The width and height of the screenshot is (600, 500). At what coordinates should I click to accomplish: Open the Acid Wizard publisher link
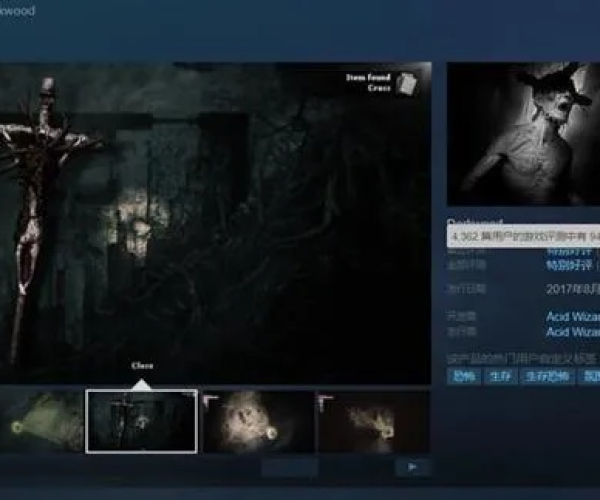coord(572,332)
